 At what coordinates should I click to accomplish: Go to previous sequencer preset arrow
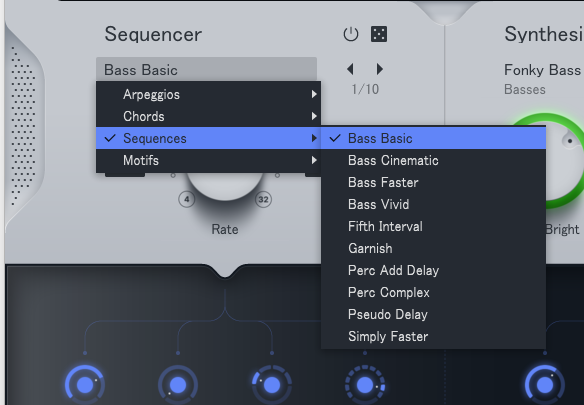pos(350,69)
